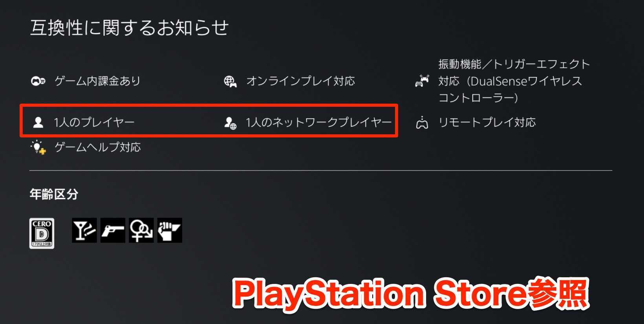This screenshot has height=324, width=644.
Task: Click the game help lightbulb icon
Action: pos(38,147)
